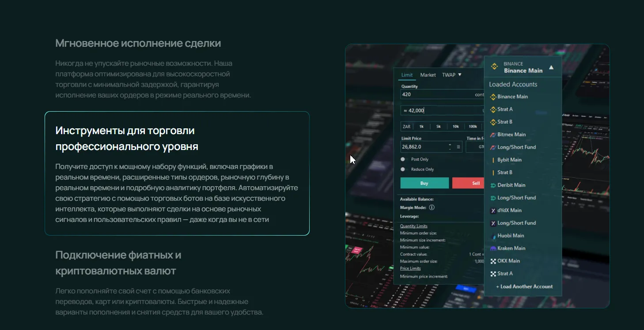The height and width of the screenshot is (330, 644).
Task: Click Load Another Account
Action: pyautogui.click(x=524, y=287)
